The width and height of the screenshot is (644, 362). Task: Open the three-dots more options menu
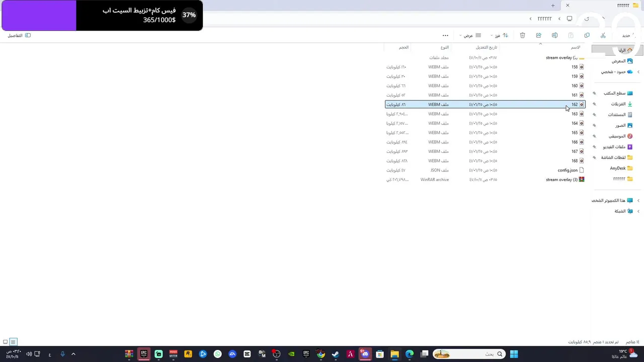(445, 35)
